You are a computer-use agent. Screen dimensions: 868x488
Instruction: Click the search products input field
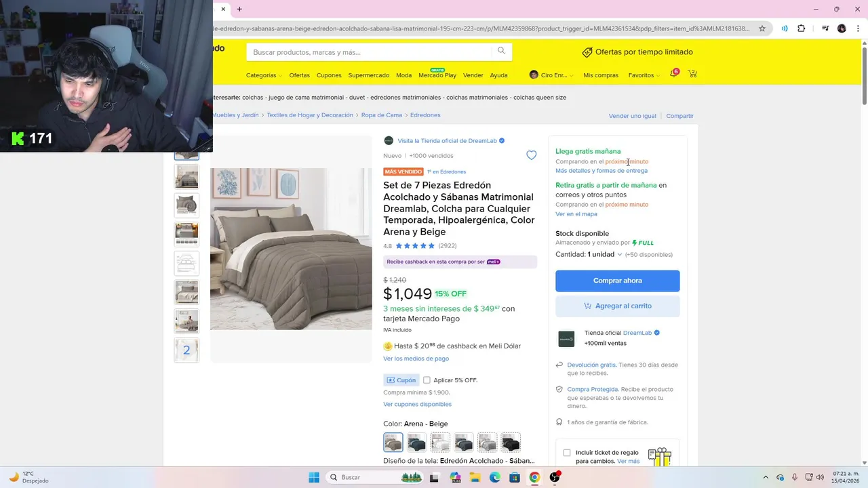pos(370,52)
